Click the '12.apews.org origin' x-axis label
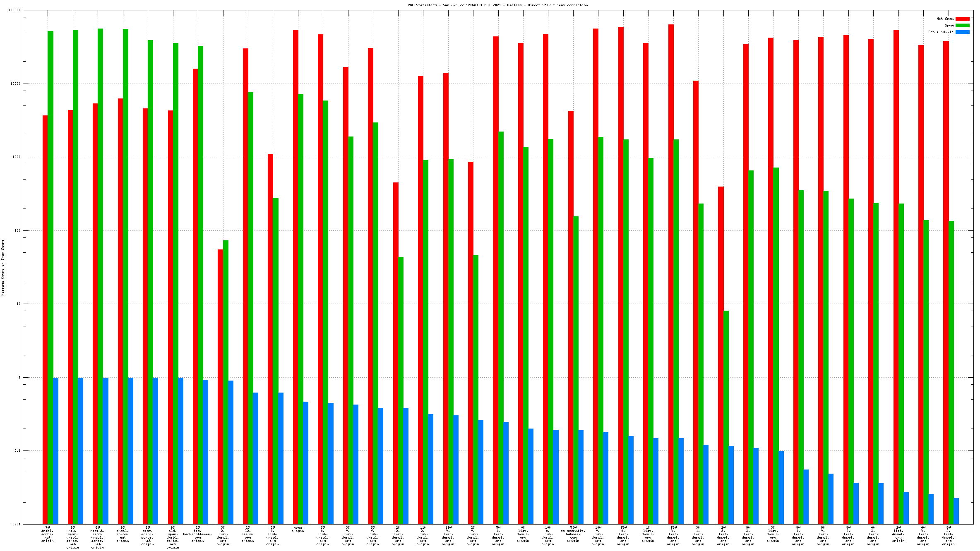980x551 pixels. (x=247, y=534)
